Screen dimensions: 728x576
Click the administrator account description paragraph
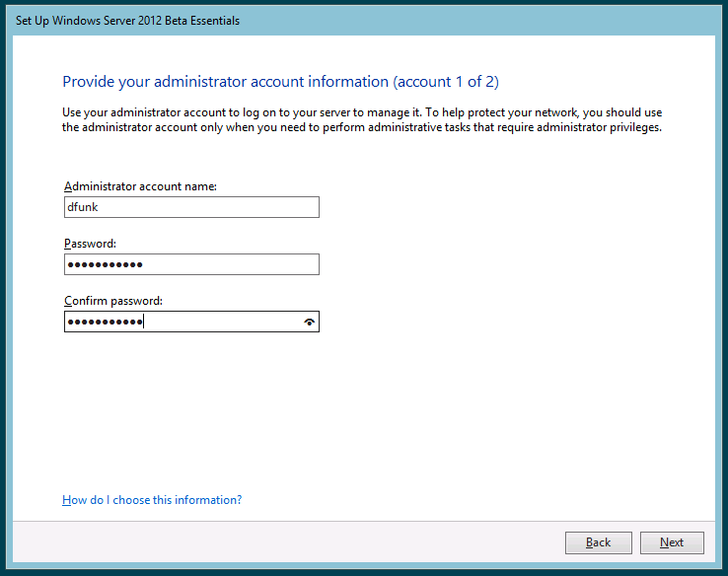355,120
